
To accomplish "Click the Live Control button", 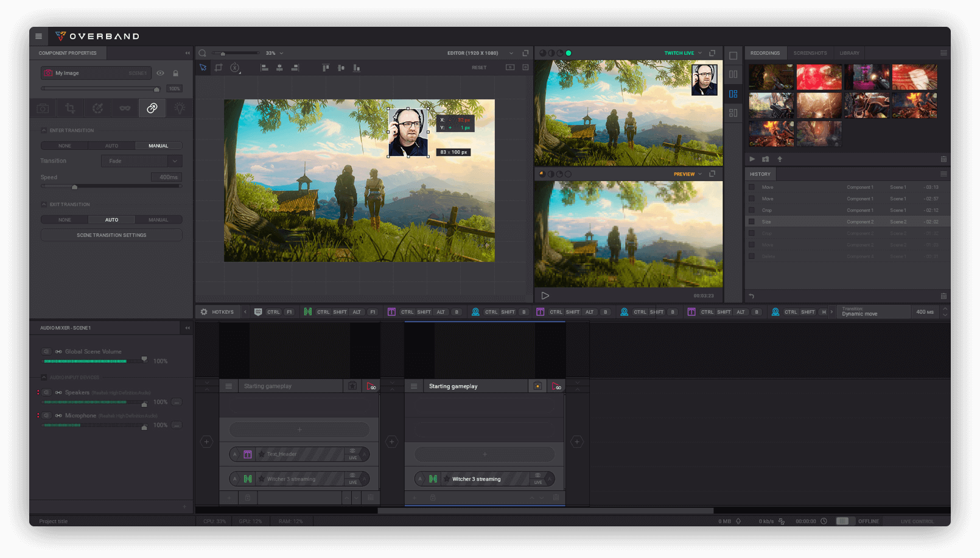I will 917,521.
